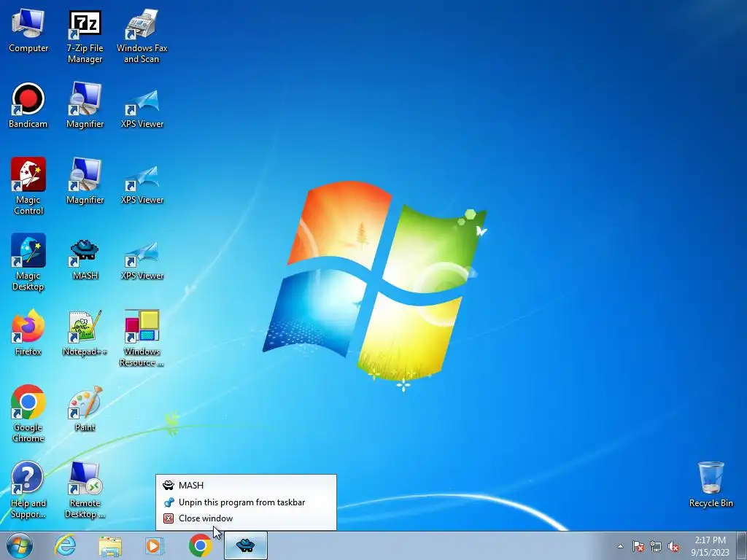Image resolution: width=747 pixels, height=560 pixels.
Task: Open Windows Media Player from the taskbar
Action: tap(155, 545)
